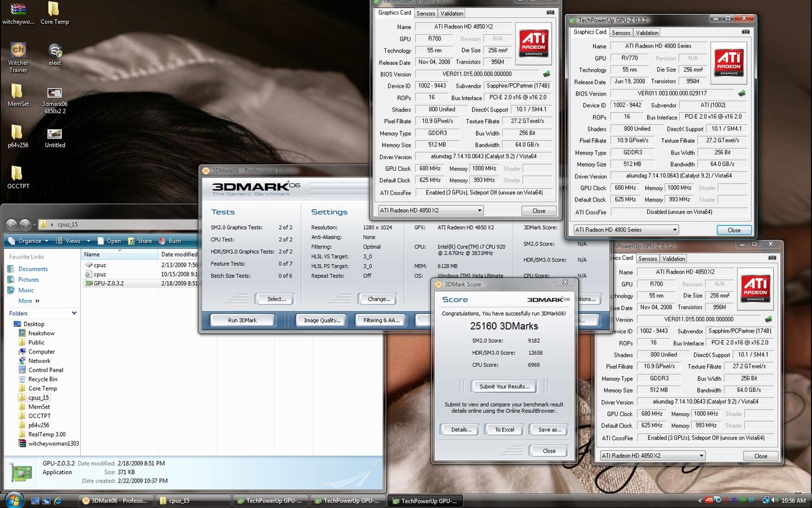The image size is (812, 508).
Task: Collapse the Folders pane chevron in Explorer
Action: [74, 313]
